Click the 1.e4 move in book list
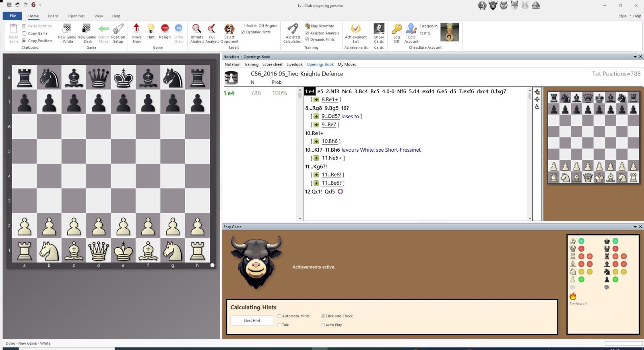This screenshot has height=350, width=644. click(229, 93)
